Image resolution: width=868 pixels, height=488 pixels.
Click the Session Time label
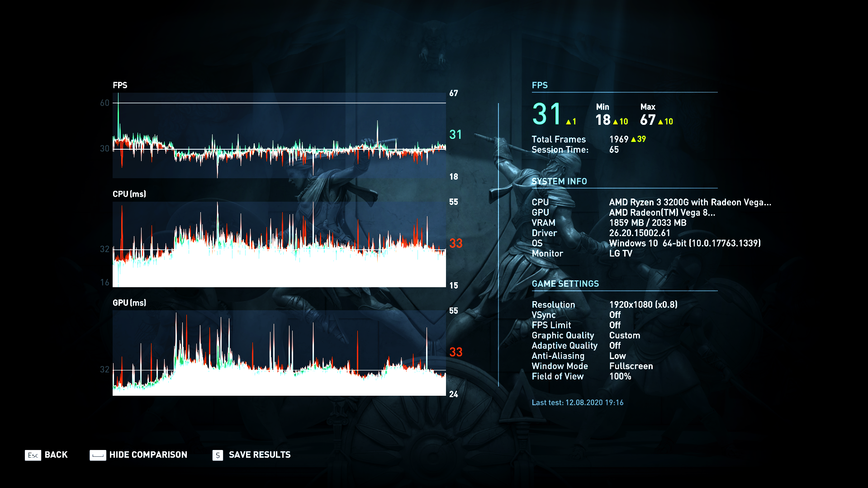coord(560,150)
